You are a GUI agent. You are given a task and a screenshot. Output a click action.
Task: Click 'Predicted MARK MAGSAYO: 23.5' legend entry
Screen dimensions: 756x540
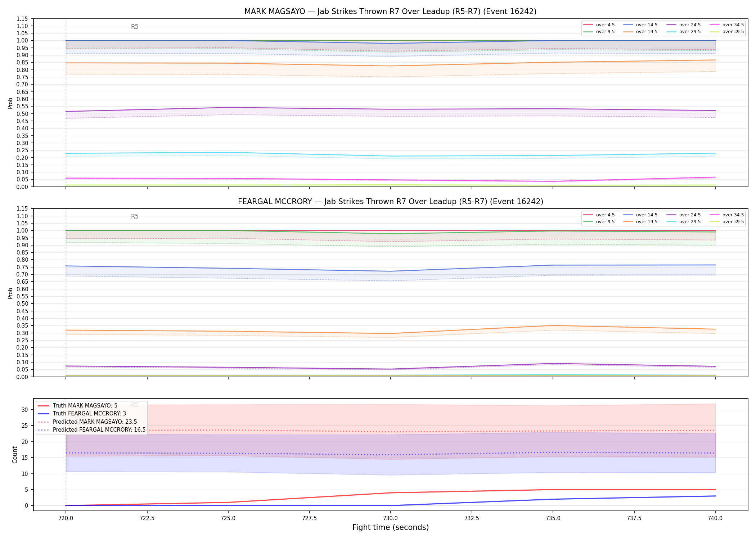pos(87,422)
